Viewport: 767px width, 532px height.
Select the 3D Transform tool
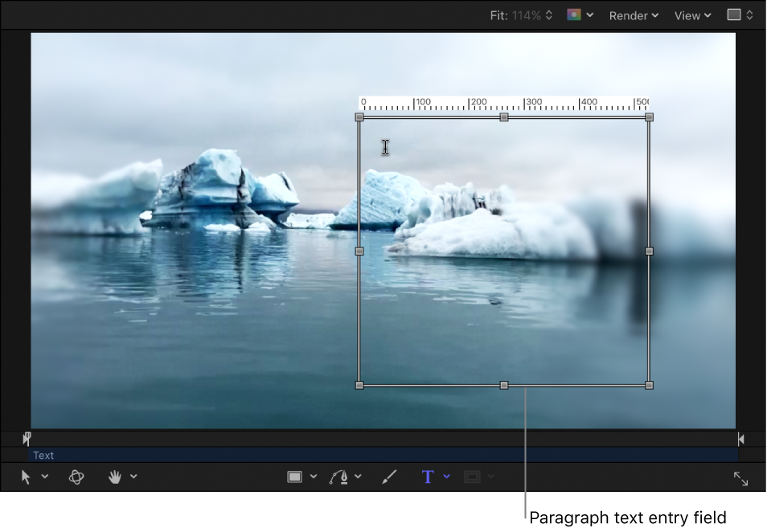point(76,477)
